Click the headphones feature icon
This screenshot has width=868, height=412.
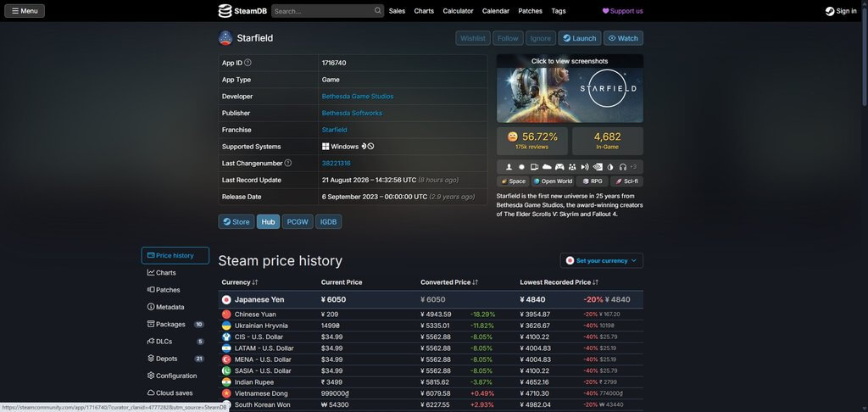[623, 167]
